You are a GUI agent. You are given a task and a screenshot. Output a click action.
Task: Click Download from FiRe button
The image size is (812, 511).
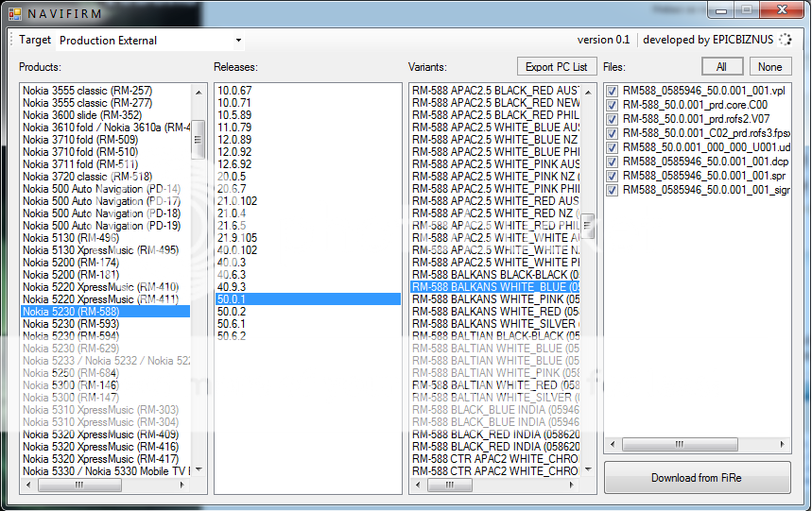[697, 477]
